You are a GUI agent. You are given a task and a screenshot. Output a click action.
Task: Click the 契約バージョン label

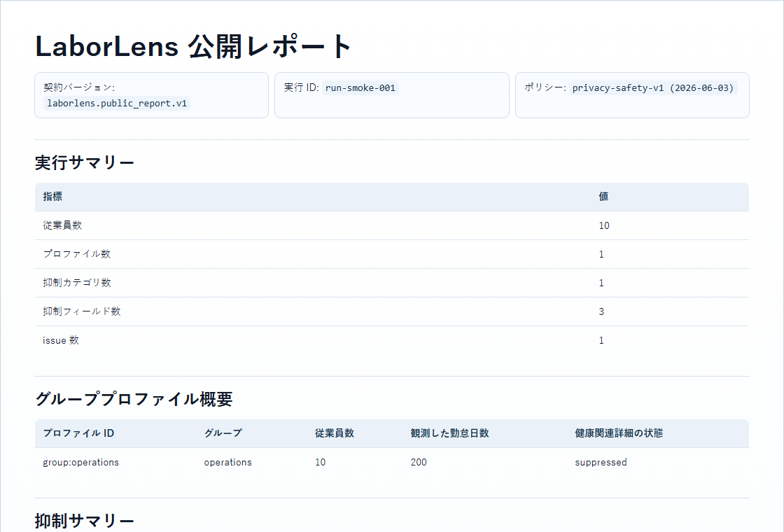click(78, 87)
